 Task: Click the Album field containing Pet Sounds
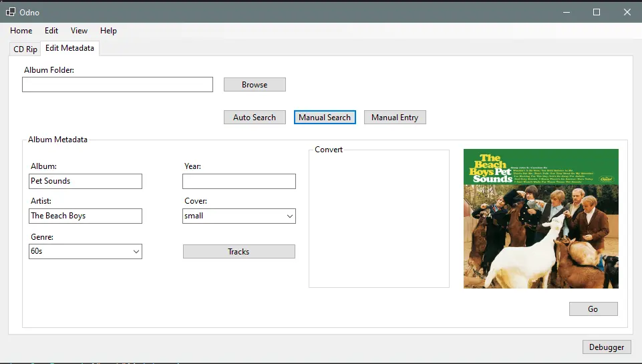[85, 182]
